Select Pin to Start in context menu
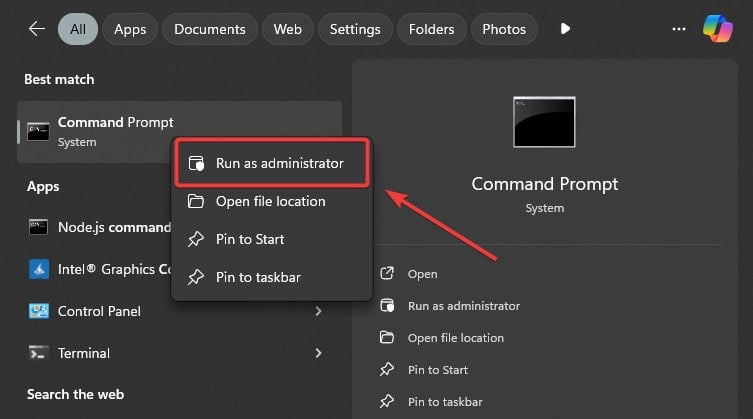The width and height of the screenshot is (753, 419). [x=250, y=239]
